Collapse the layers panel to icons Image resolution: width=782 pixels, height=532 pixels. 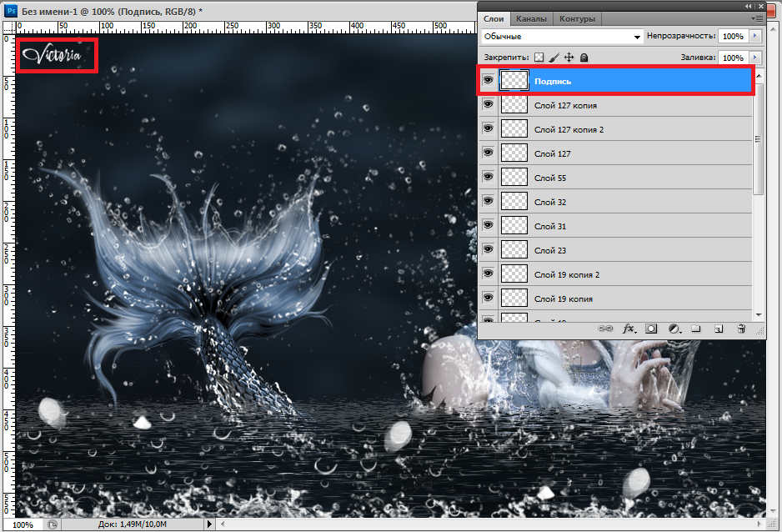[x=748, y=7]
